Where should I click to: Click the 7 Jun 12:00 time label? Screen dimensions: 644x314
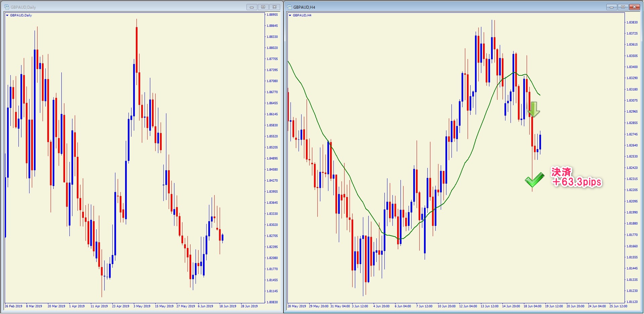coord(424,306)
